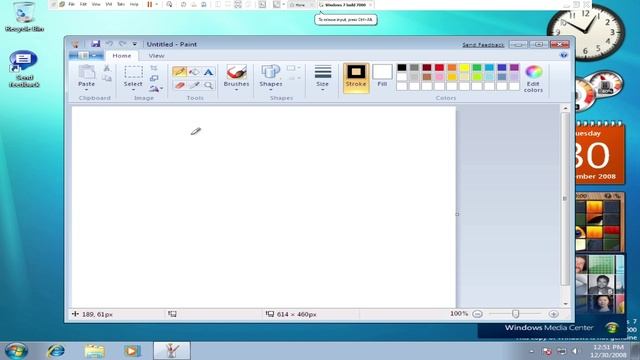This screenshot has width=640, height=360.
Task: Click the pause button in the host toolbar
Action: (x=150, y=4)
